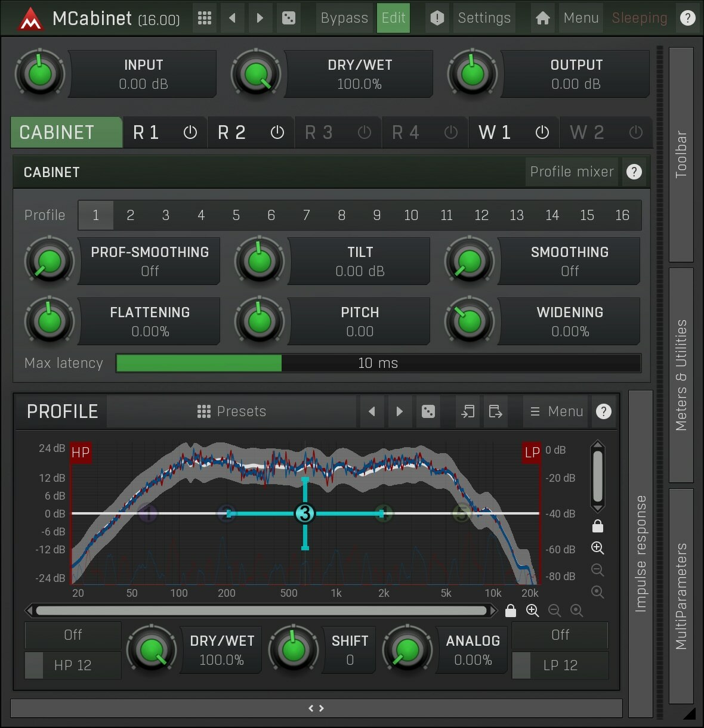Click the warning exclamation icon near Settings

point(437,18)
